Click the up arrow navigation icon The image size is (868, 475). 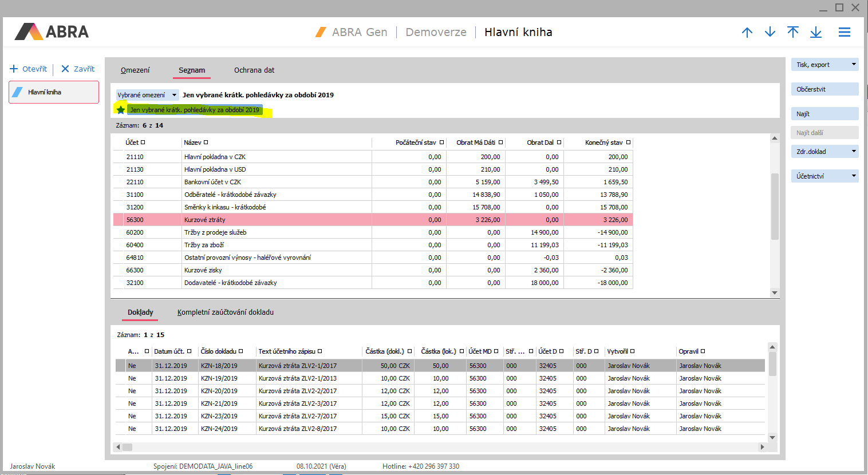747,32
